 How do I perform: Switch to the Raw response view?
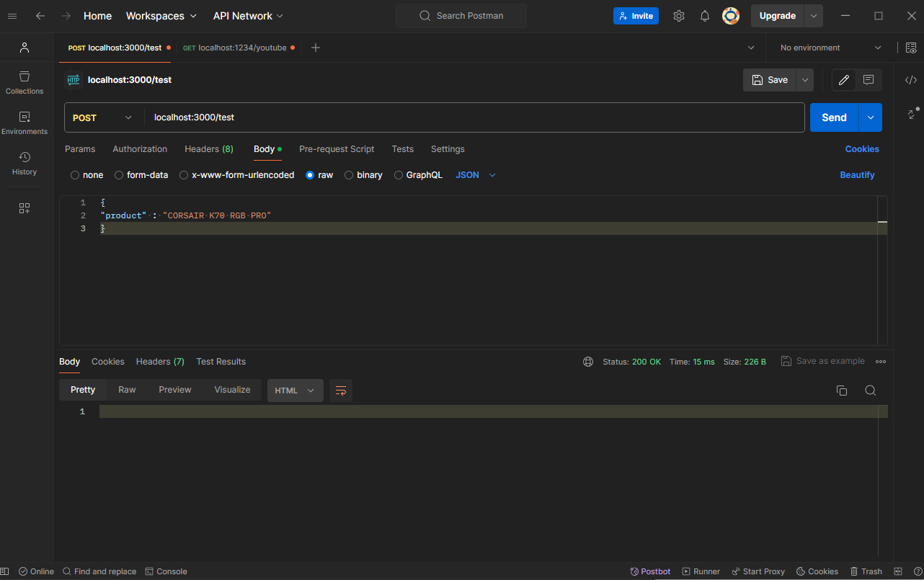127,390
